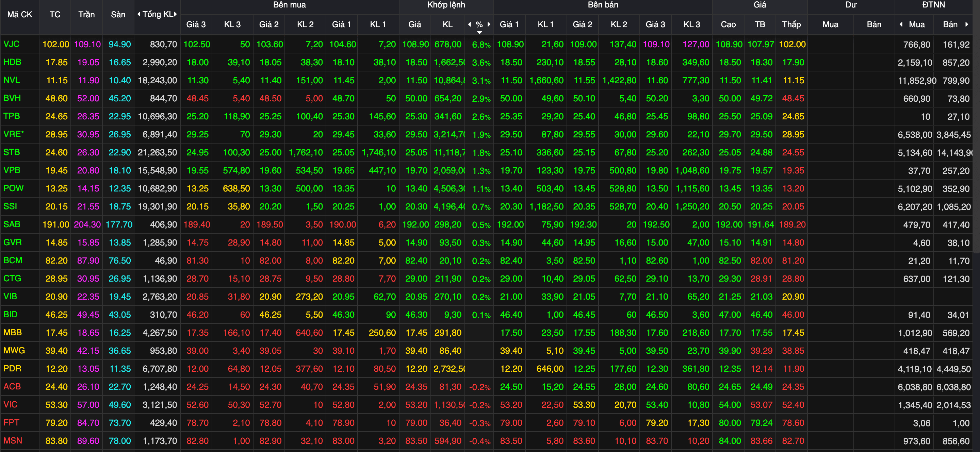
Task: Click BVH lowest price 48.45
Action: click(793, 98)
